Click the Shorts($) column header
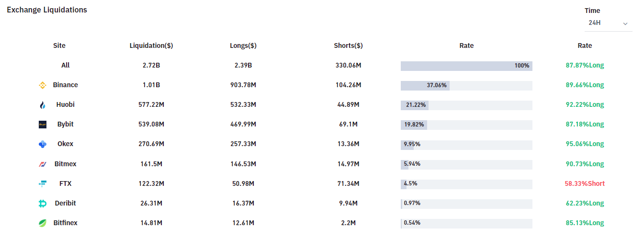 (348, 46)
